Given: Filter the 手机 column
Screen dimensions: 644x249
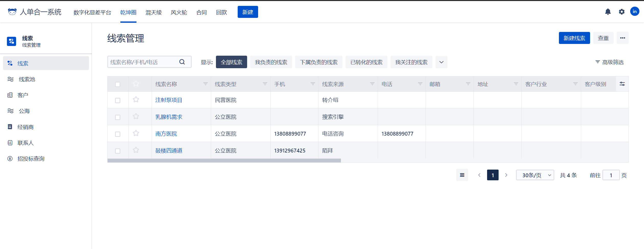Looking at the screenshot, I should pos(313,84).
